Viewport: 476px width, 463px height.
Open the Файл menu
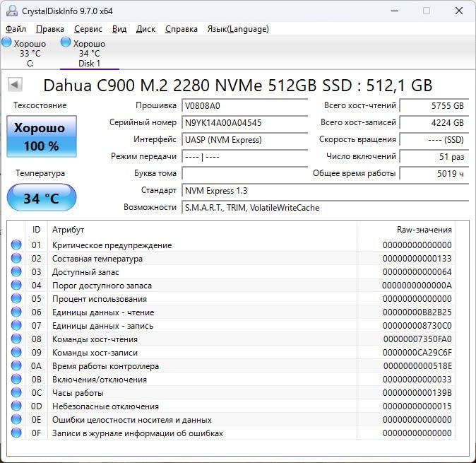click(x=16, y=29)
